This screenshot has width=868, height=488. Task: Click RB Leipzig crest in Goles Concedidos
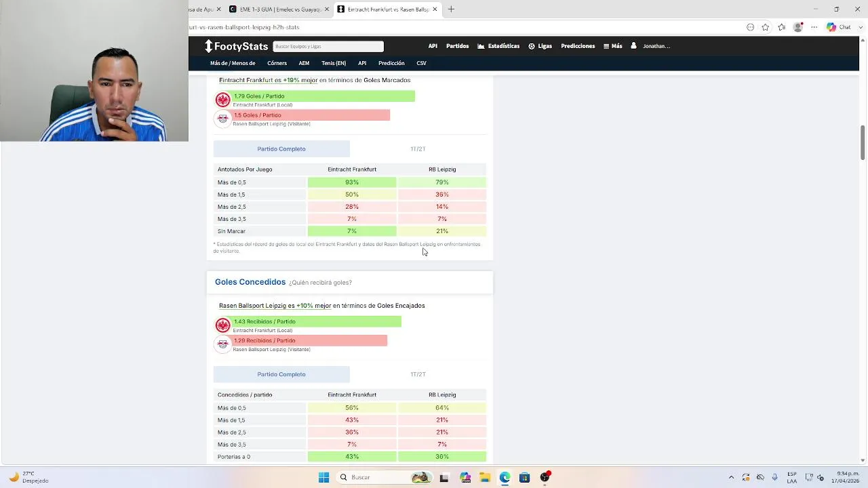(222, 344)
